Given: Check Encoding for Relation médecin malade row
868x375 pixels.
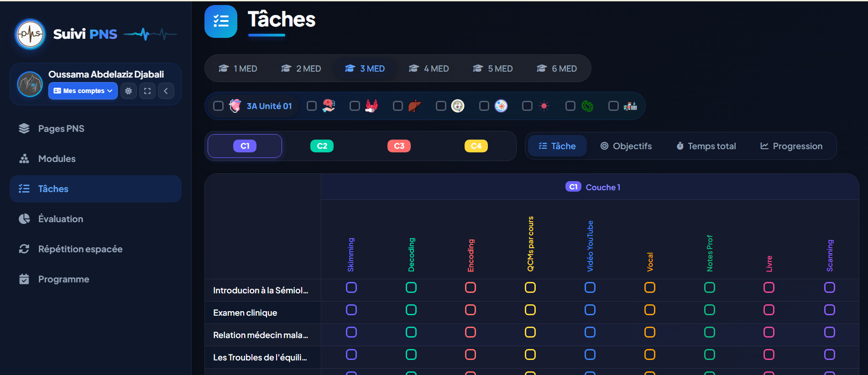Looking at the screenshot, I should click(x=471, y=332).
